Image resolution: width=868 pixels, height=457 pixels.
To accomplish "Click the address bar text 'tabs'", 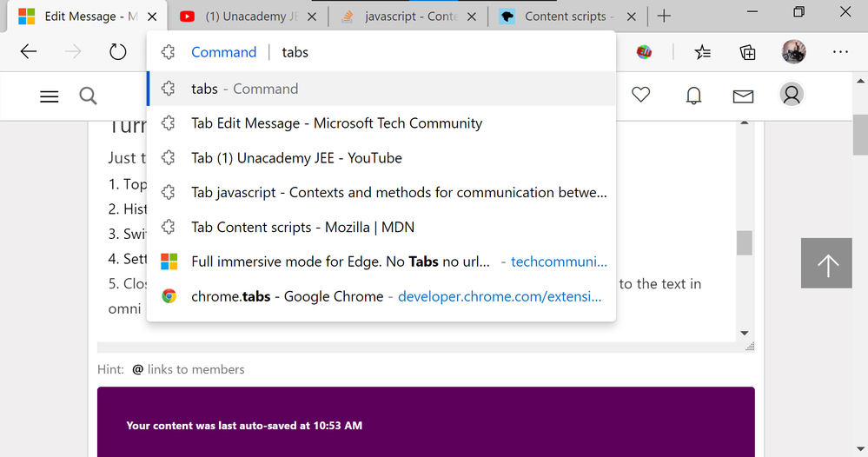I will [x=295, y=52].
